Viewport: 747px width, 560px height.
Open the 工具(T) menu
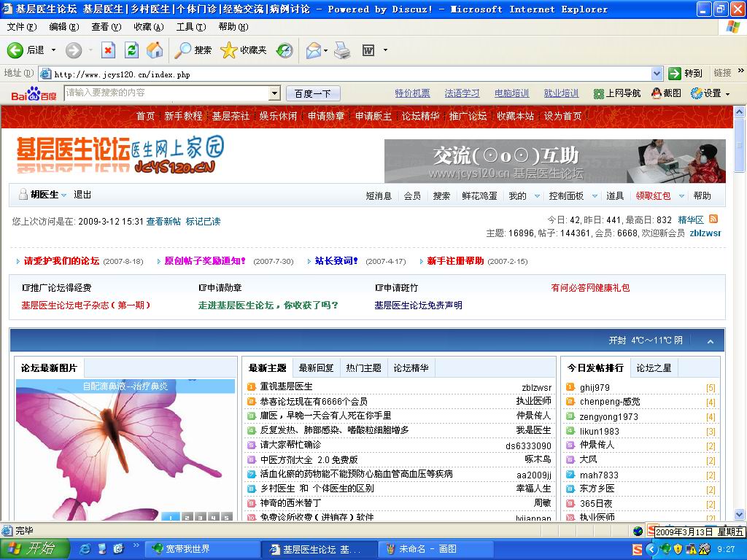pyautogui.click(x=190, y=27)
